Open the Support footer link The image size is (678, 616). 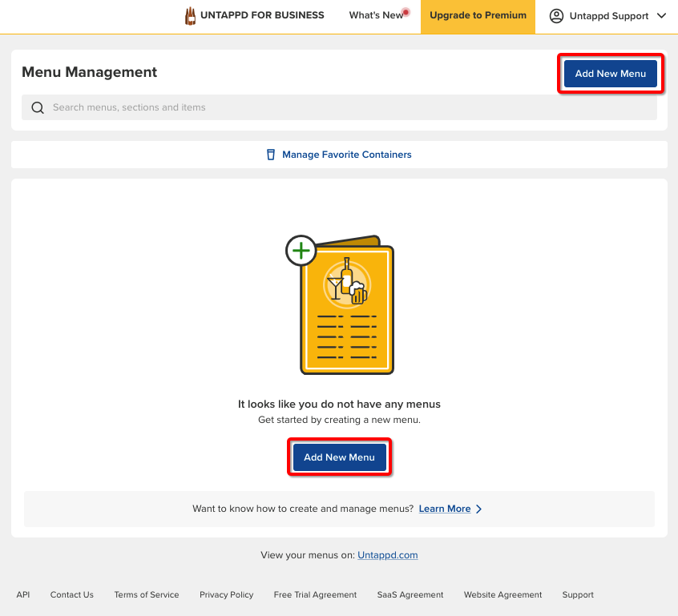pos(578,595)
